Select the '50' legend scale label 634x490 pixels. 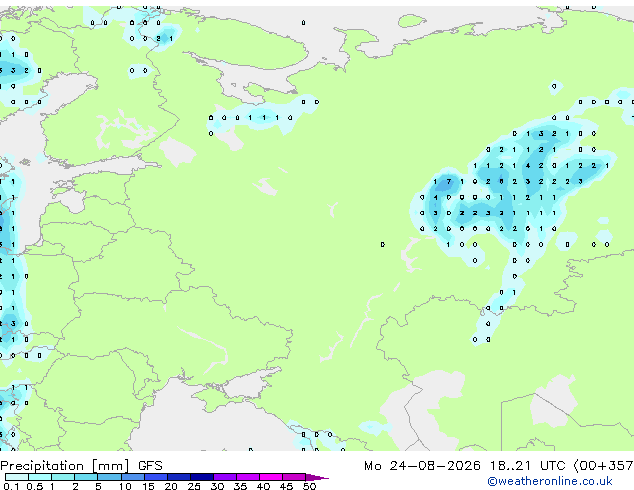coord(310,486)
